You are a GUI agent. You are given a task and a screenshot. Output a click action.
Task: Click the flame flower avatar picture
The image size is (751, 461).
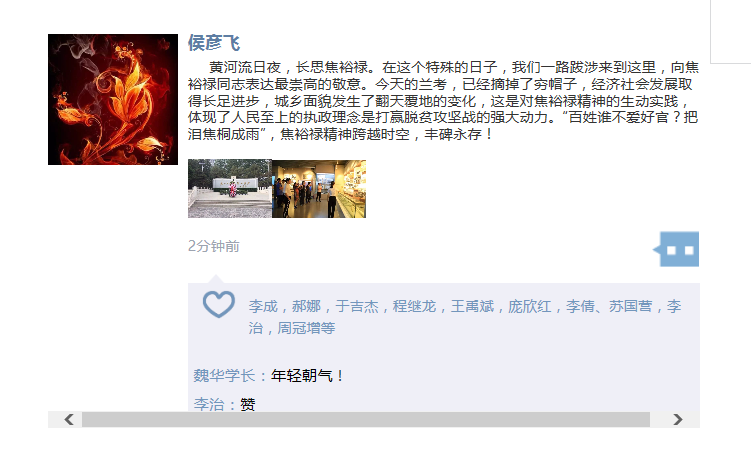113,100
